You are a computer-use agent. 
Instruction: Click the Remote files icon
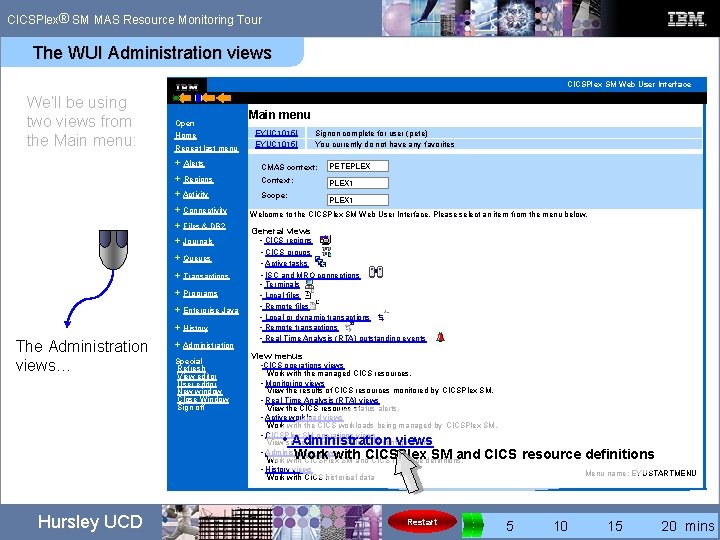[314, 304]
